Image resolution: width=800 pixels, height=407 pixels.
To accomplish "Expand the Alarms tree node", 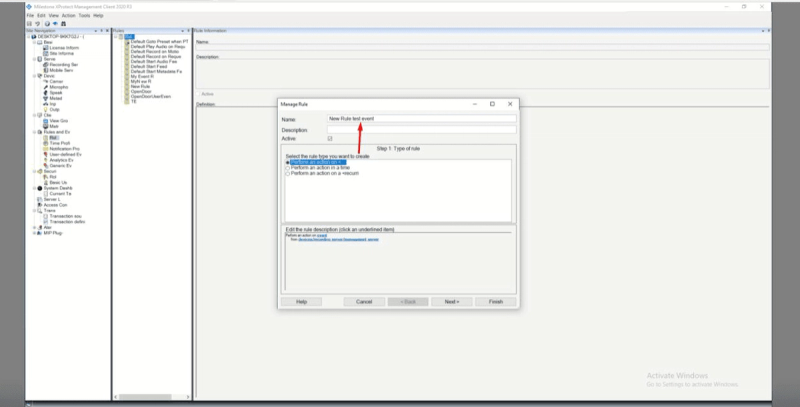I will pyautogui.click(x=35, y=227).
